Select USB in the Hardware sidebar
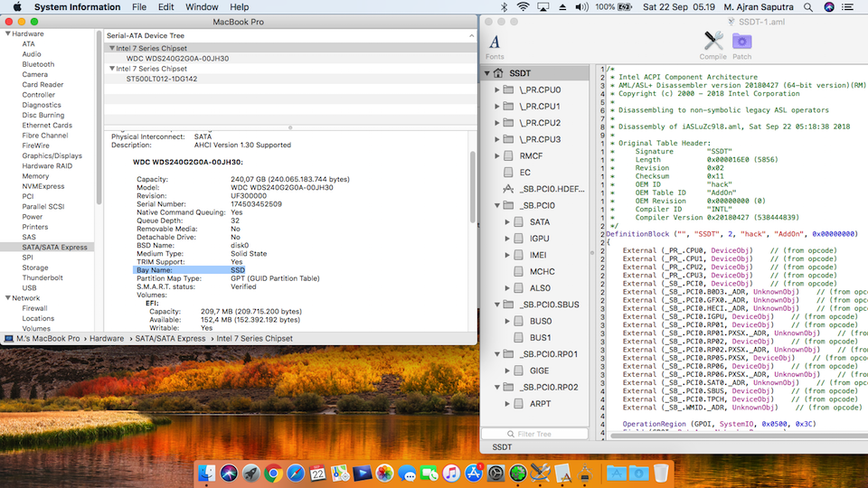This screenshot has width=868, height=488. tap(29, 288)
